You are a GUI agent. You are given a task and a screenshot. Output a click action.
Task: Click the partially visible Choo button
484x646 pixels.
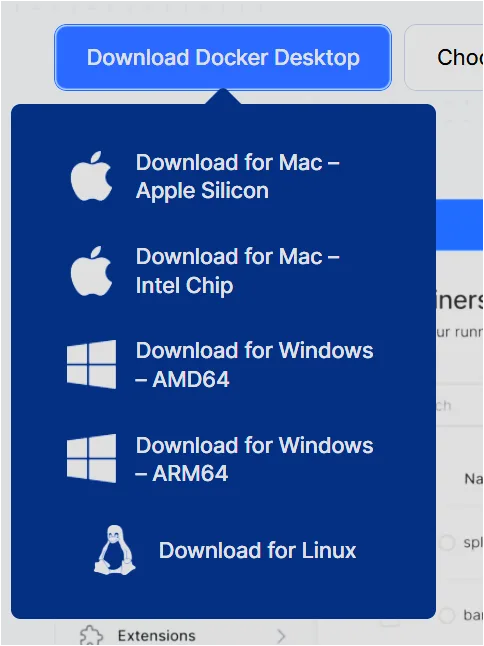pos(445,57)
